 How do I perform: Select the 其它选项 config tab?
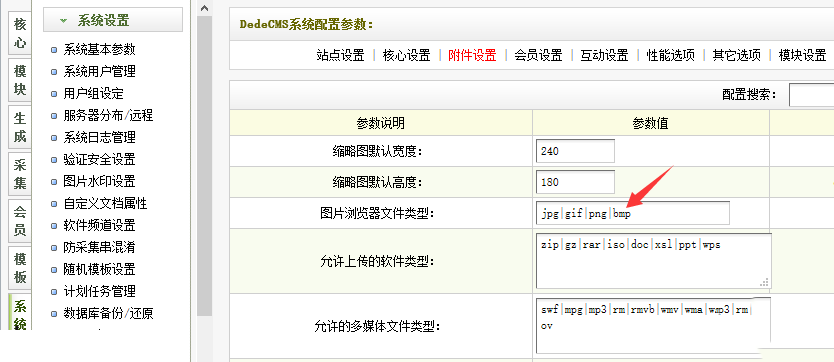pyautogui.click(x=736, y=55)
